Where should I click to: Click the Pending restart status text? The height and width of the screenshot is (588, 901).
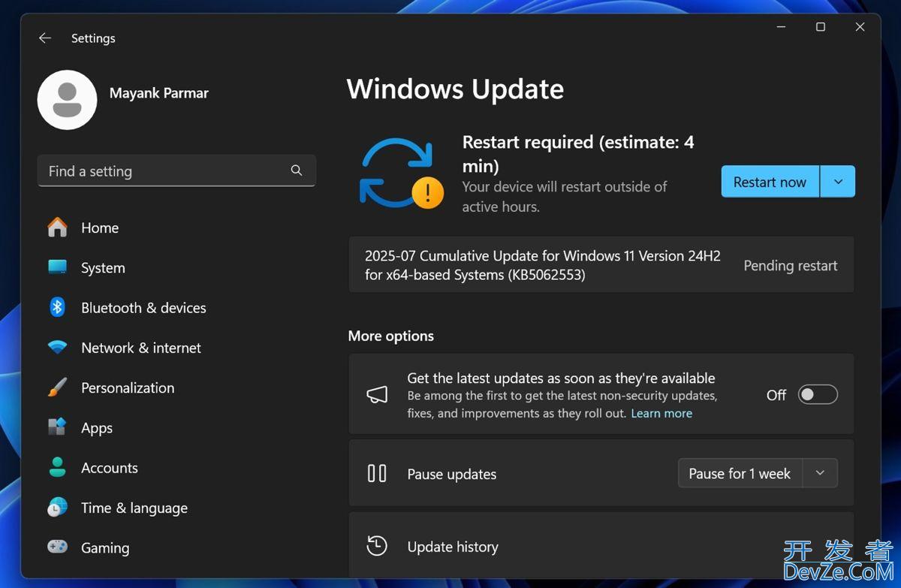click(x=791, y=265)
